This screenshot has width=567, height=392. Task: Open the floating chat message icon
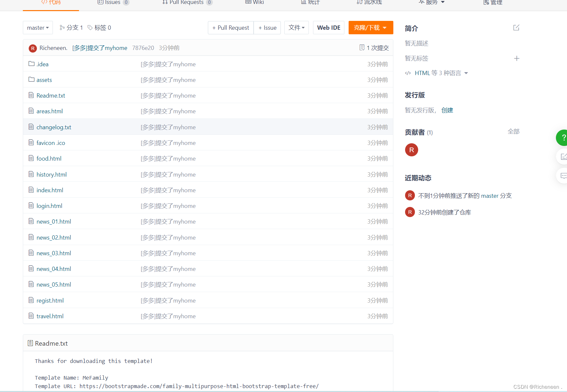coord(563,176)
